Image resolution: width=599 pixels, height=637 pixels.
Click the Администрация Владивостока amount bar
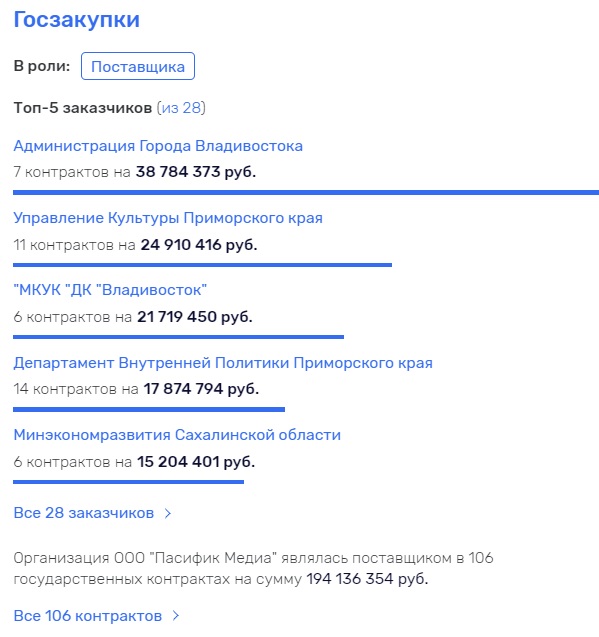306,193
